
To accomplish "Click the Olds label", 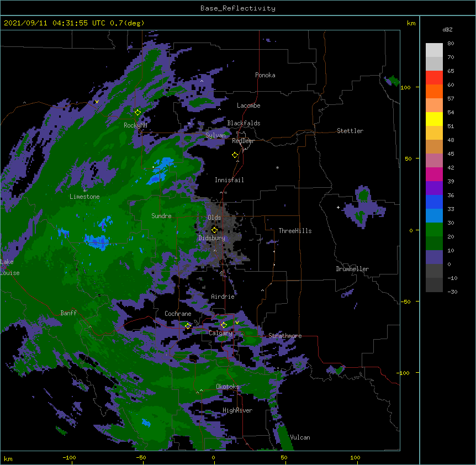I will pos(214,218).
